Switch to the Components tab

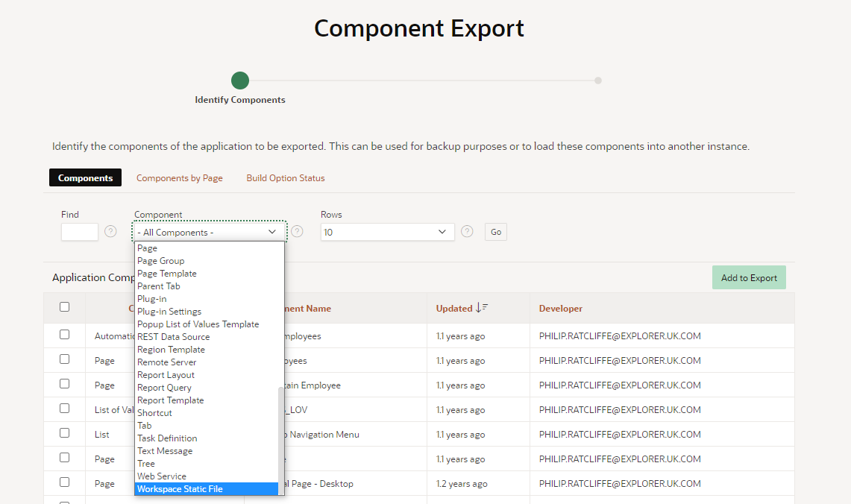[x=85, y=178]
